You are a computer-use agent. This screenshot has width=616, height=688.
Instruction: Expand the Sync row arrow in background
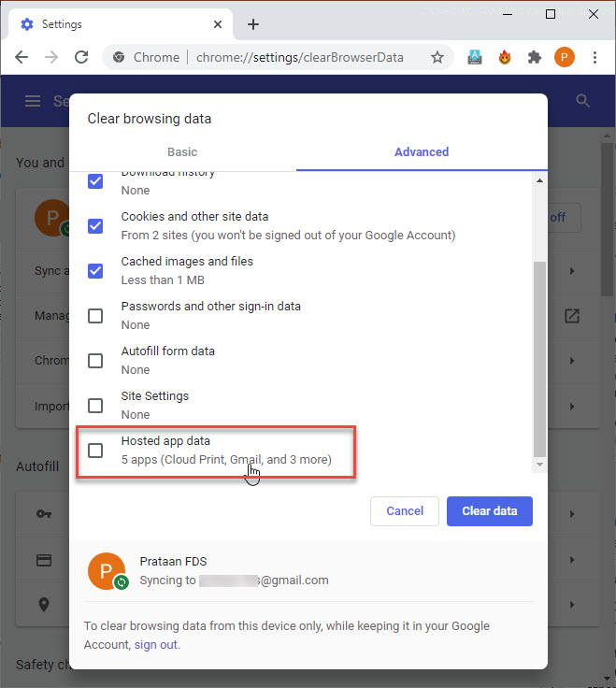click(x=572, y=271)
